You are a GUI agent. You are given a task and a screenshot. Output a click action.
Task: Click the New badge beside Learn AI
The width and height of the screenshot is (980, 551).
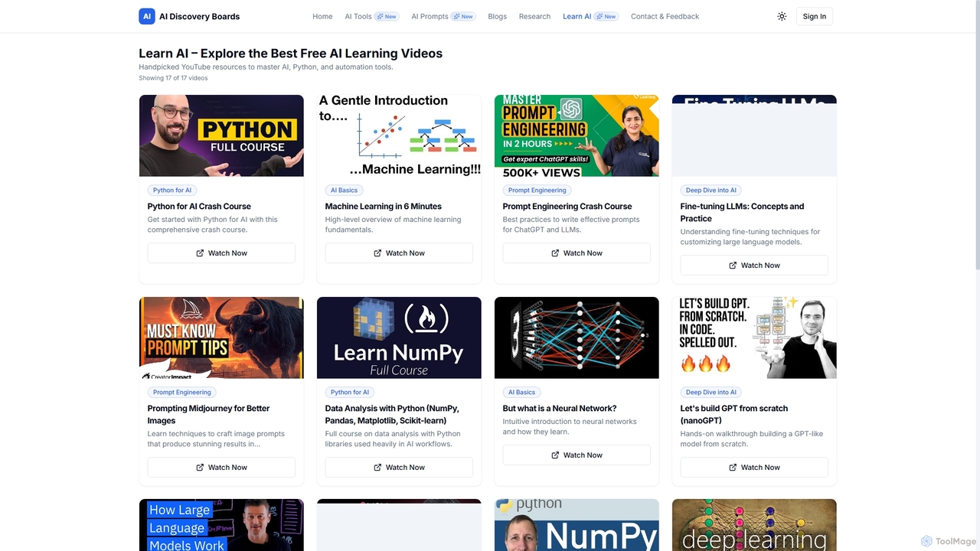click(x=606, y=16)
